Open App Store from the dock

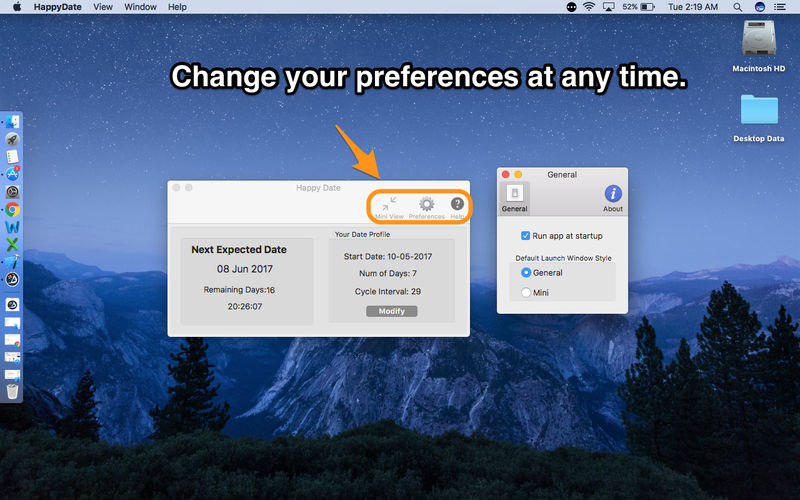pyautogui.click(x=12, y=174)
